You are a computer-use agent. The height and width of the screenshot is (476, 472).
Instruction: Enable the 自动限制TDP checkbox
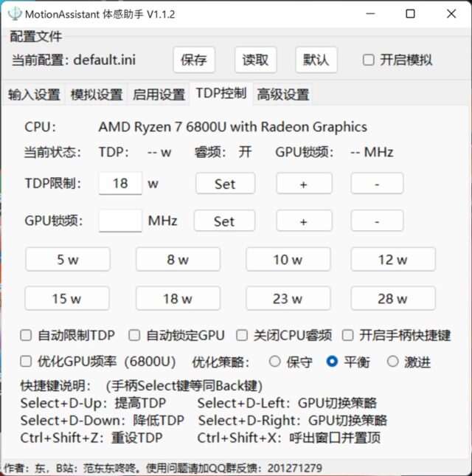[x=27, y=336]
